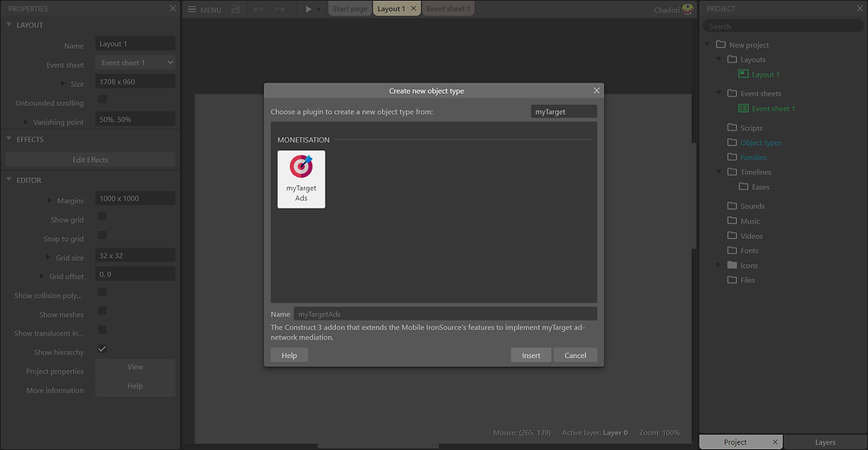This screenshot has height=450, width=868.
Task: Expand the Vanishing point property
Action: click(x=25, y=122)
